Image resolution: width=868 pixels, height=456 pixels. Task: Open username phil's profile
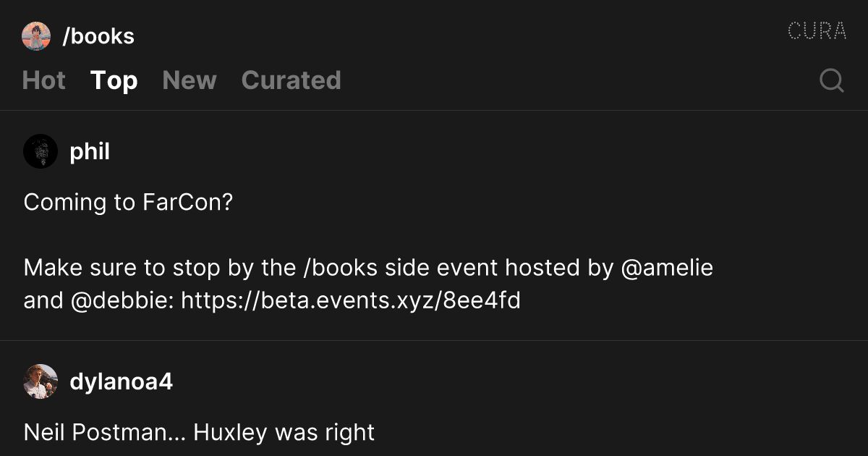coord(90,151)
